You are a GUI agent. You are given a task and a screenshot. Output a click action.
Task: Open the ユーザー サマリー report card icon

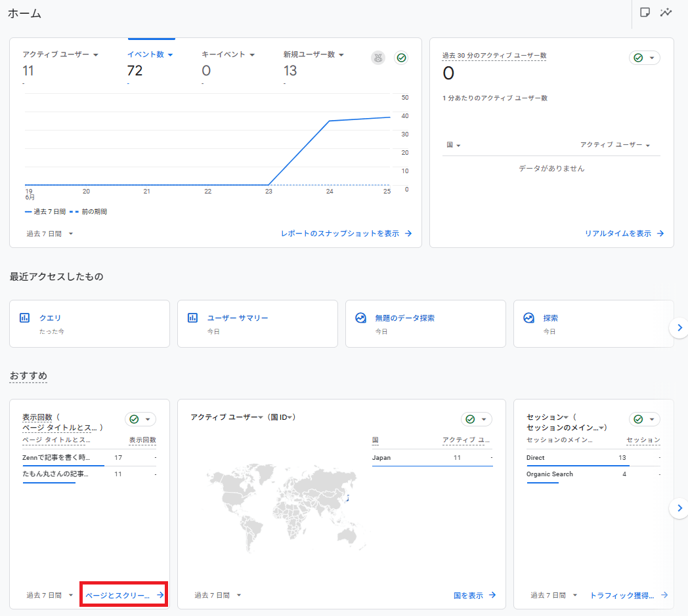(x=192, y=318)
